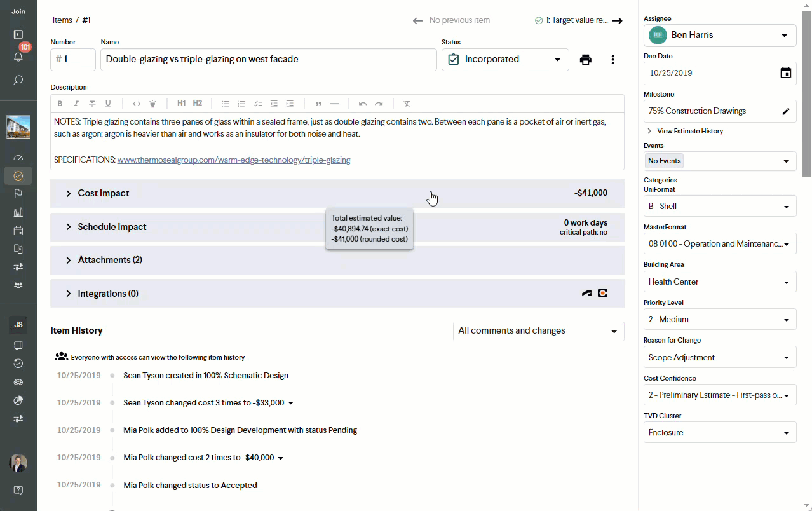812x511 pixels.
Task: Click the Autodesk integration icon
Action: [586, 293]
